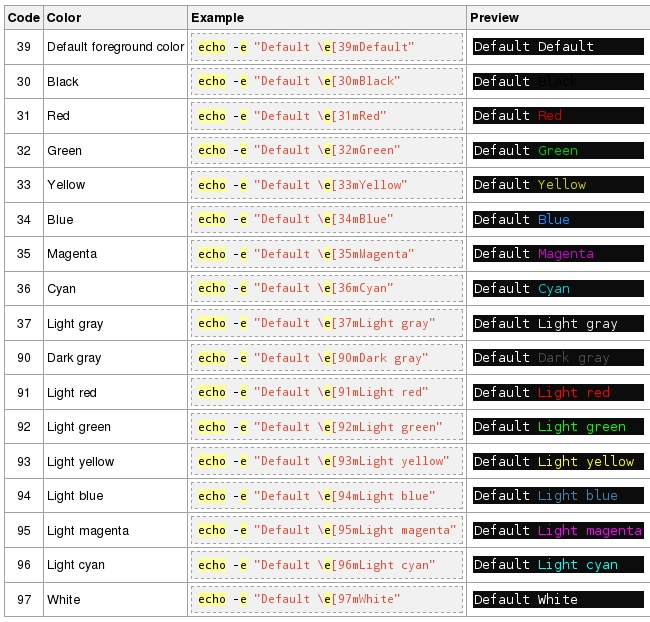
Task: Click the 'Black' color name cell
Action: (115, 82)
